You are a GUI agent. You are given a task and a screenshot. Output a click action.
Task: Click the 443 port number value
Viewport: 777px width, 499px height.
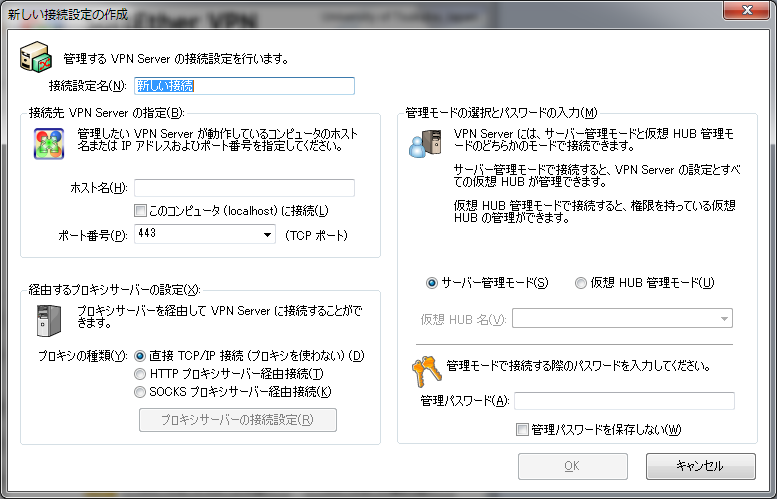[147, 233]
